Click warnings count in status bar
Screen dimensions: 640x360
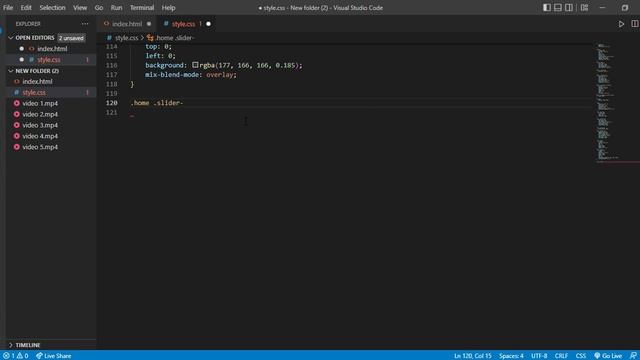pyautogui.click(x=22, y=356)
